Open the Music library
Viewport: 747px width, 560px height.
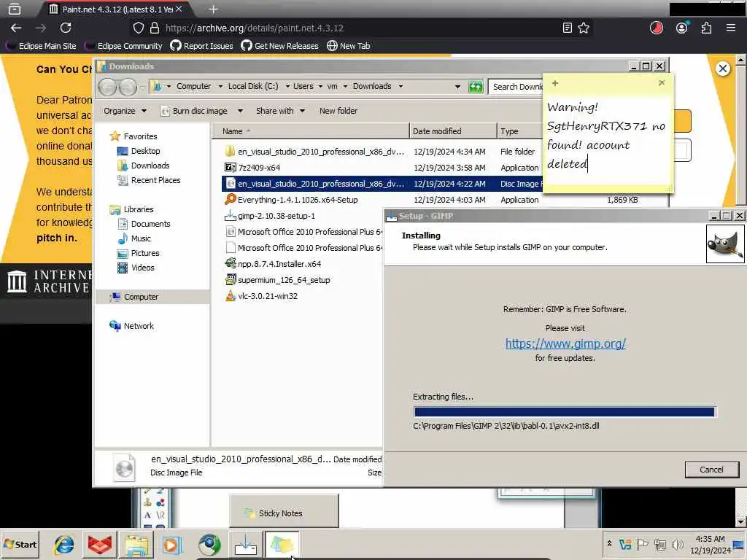click(x=134, y=238)
